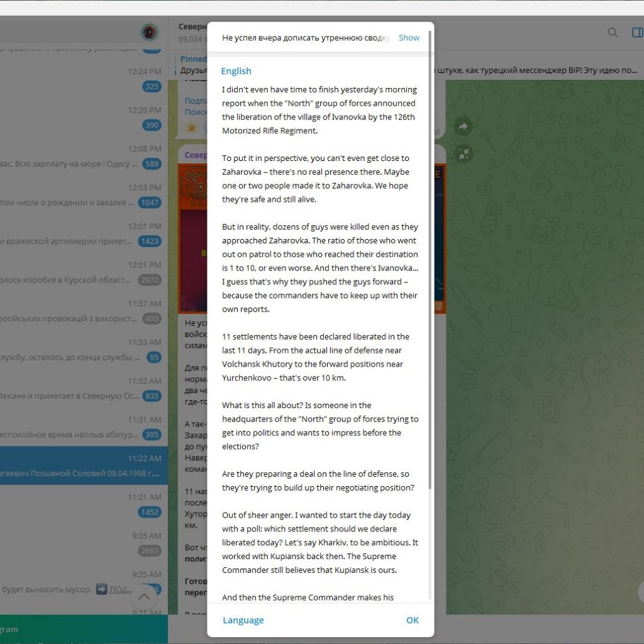Viewport: 644px width, 644px height.
Task: Confirm translation dialog with OK
Action: [413, 620]
